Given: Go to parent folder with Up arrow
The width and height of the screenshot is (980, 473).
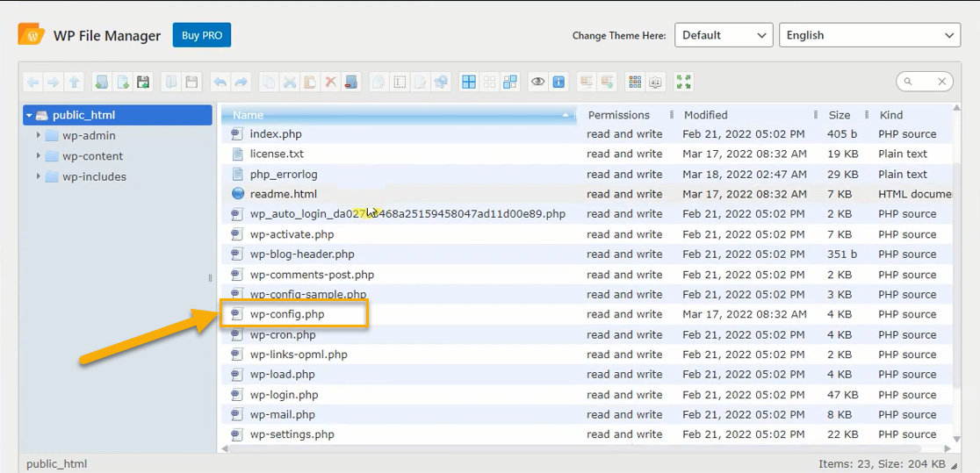Looking at the screenshot, I should [74, 82].
